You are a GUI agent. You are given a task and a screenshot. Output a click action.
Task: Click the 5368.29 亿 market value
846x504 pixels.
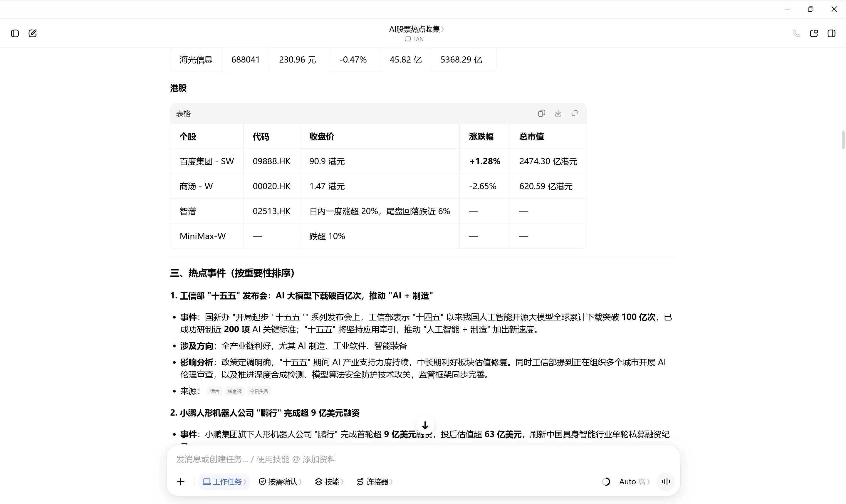coord(461,60)
